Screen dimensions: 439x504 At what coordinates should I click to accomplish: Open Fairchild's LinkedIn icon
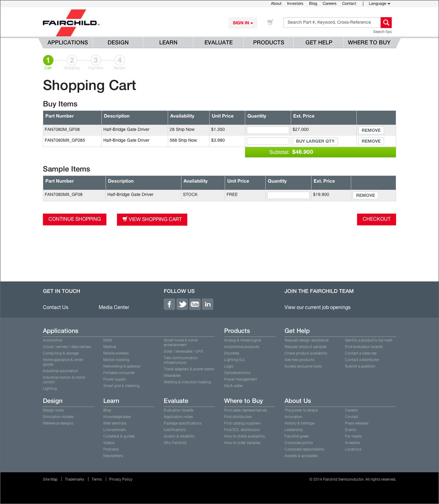click(x=208, y=304)
